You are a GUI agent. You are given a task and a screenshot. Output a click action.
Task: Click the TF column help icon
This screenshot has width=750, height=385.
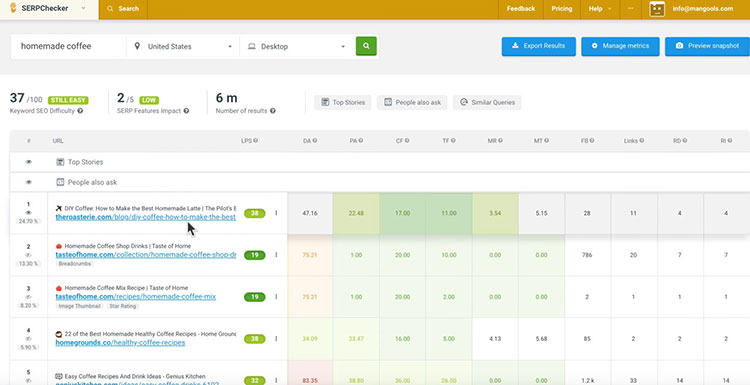[x=453, y=141]
